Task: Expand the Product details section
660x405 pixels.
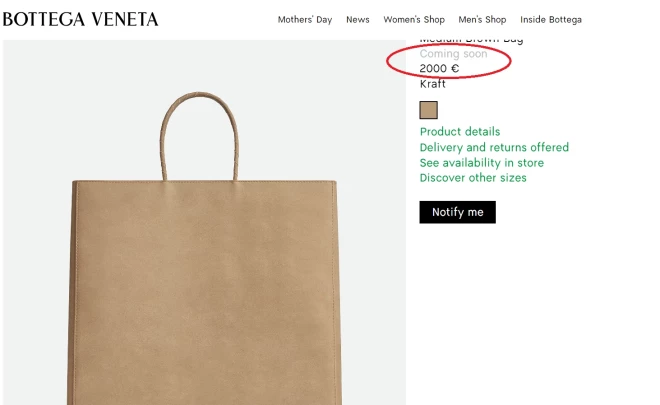Action: (x=460, y=132)
